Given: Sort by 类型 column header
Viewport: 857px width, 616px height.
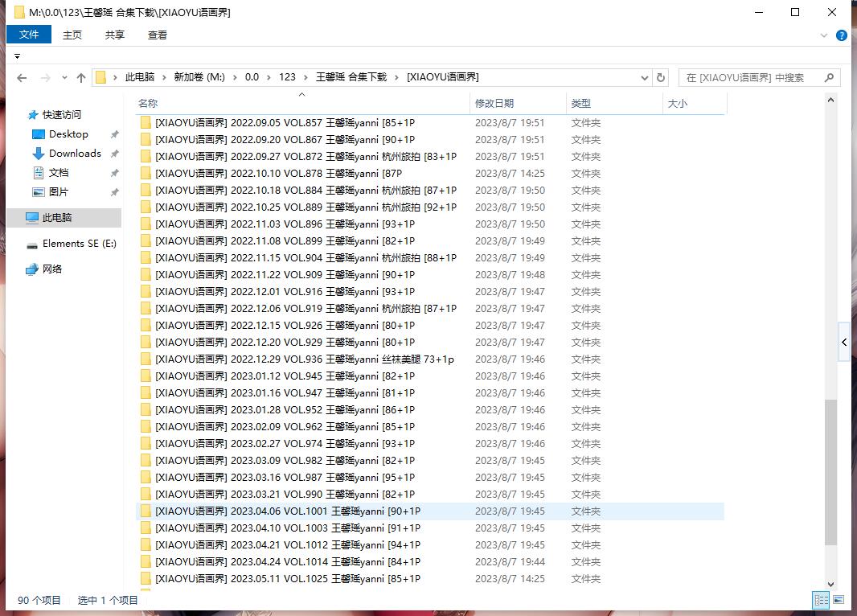Looking at the screenshot, I should point(613,103).
